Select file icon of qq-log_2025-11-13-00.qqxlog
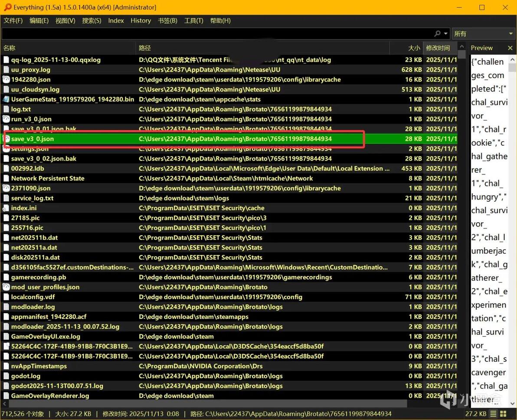The image size is (517, 420). pos(6,60)
